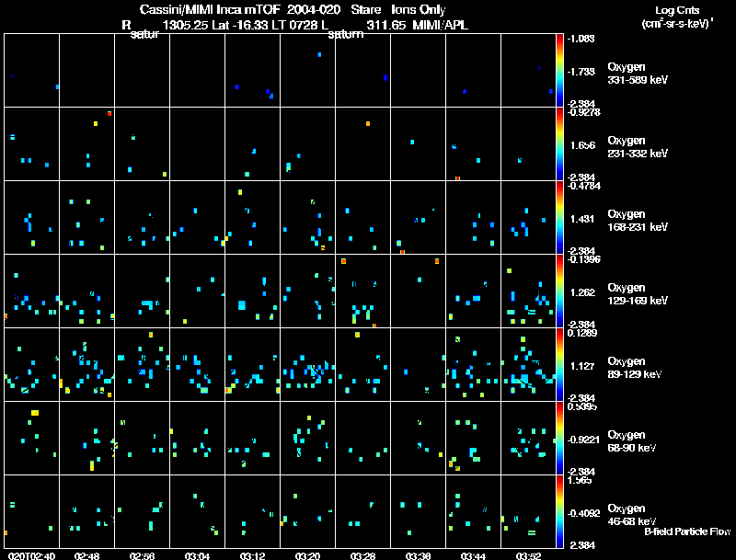Click the '02:48' time axis label
Screen dimensions: 736x560
(x=86, y=555)
